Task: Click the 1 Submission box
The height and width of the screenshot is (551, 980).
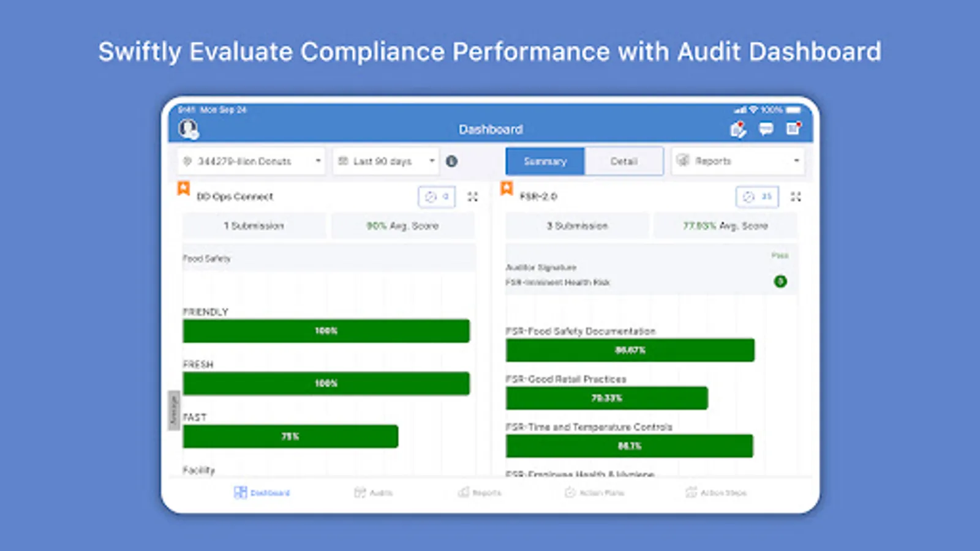Action: [x=254, y=226]
